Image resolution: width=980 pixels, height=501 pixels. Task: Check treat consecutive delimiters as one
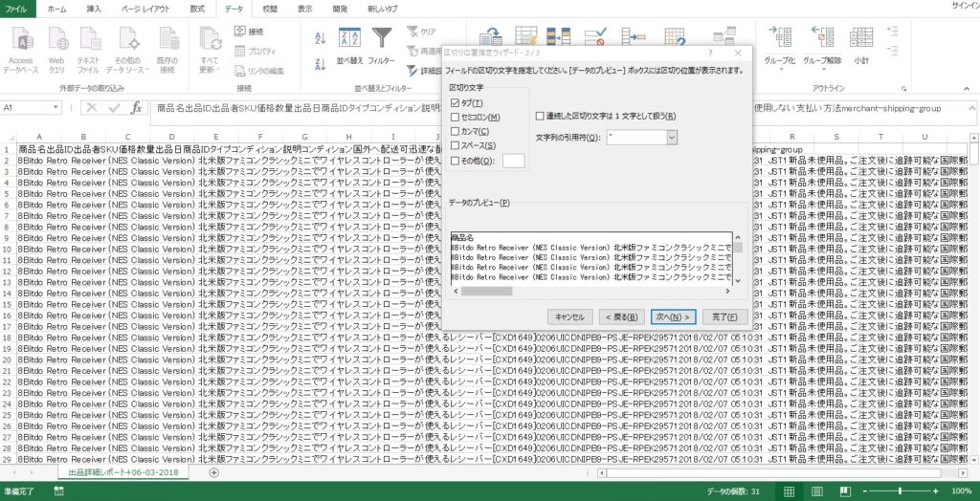coord(540,116)
